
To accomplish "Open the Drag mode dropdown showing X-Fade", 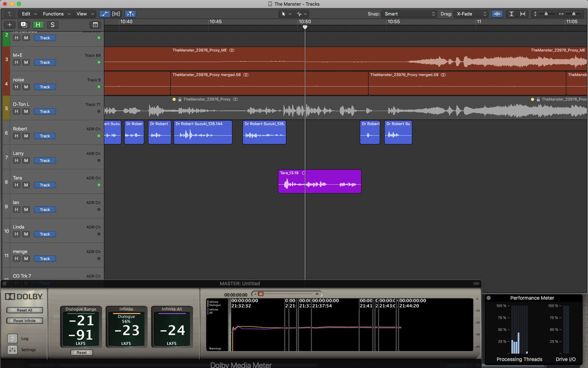I will (471, 14).
